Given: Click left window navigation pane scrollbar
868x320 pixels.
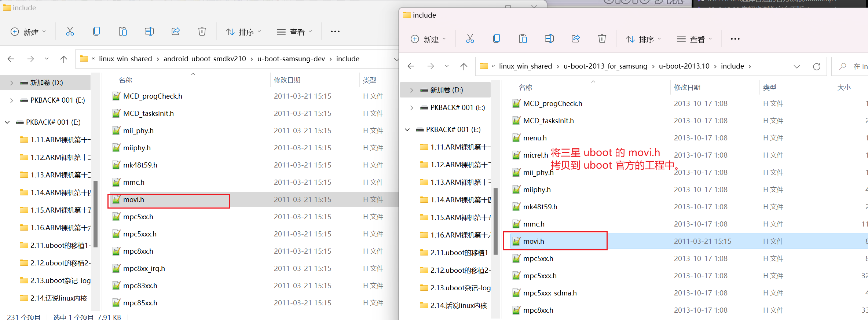Looking at the screenshot, I should tap(95, 214).
